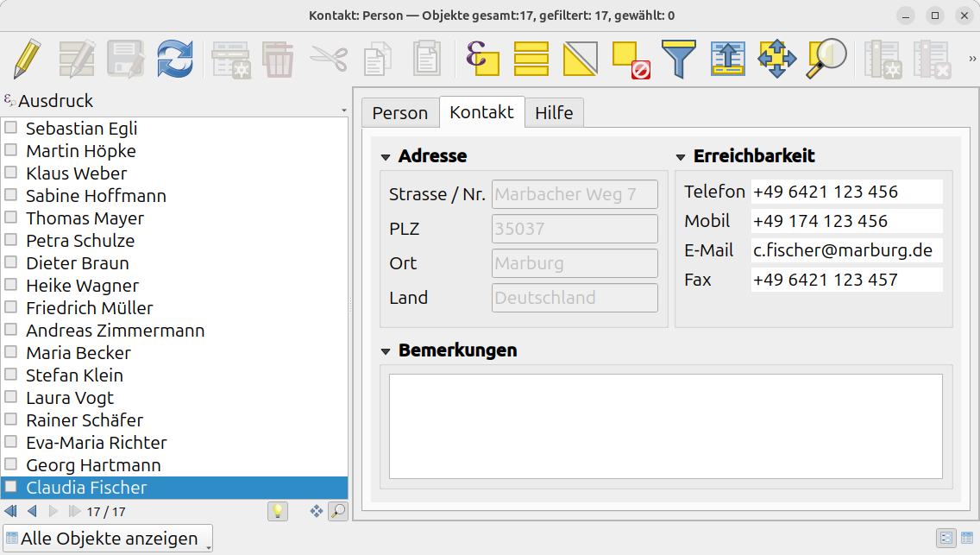Copy selected rows to clipboard
The image size is (980, 555).
[x=378, y=60]
